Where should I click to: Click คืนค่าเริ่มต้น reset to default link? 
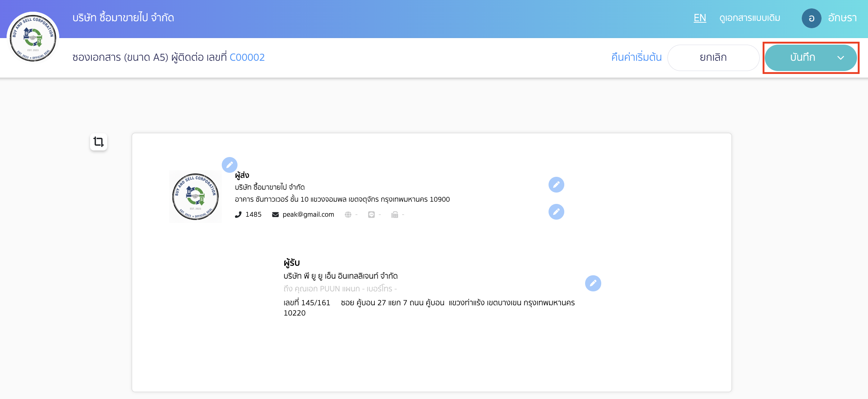click(636, 57)
